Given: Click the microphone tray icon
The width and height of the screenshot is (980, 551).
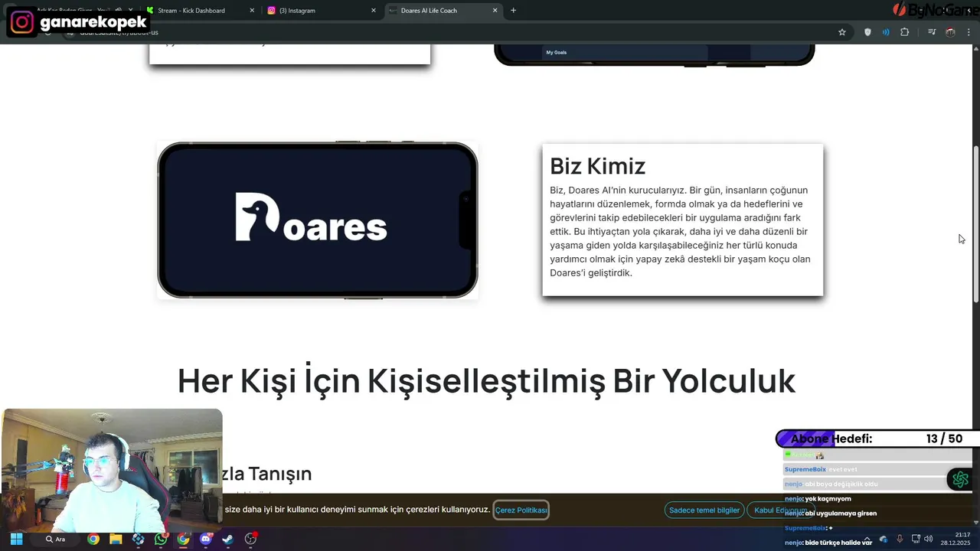Looking at the screenshot, I should pyautogui.click(x=900, y=540).
